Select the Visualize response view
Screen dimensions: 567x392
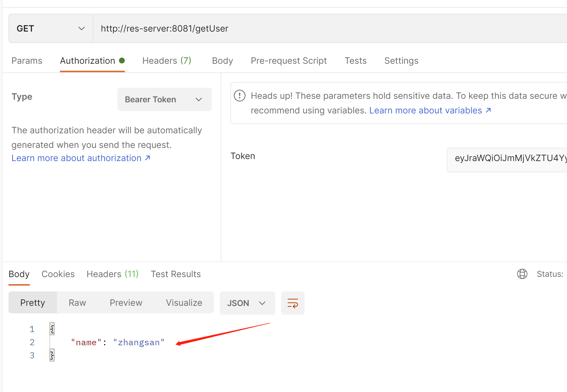(184, 303)
